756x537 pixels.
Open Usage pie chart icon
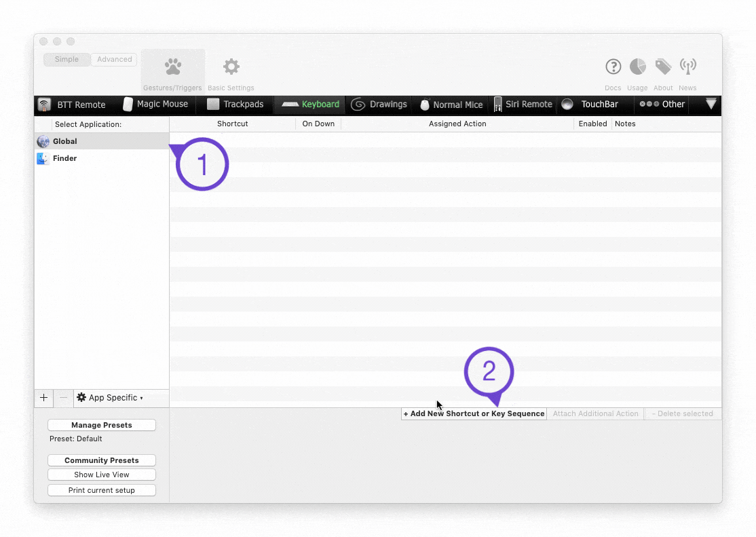point(637,67)
